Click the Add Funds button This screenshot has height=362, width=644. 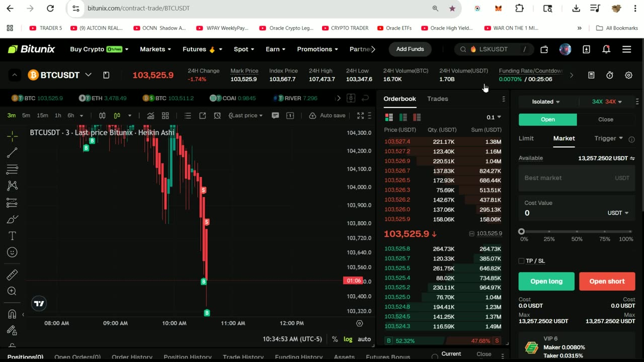pos(410,49)
